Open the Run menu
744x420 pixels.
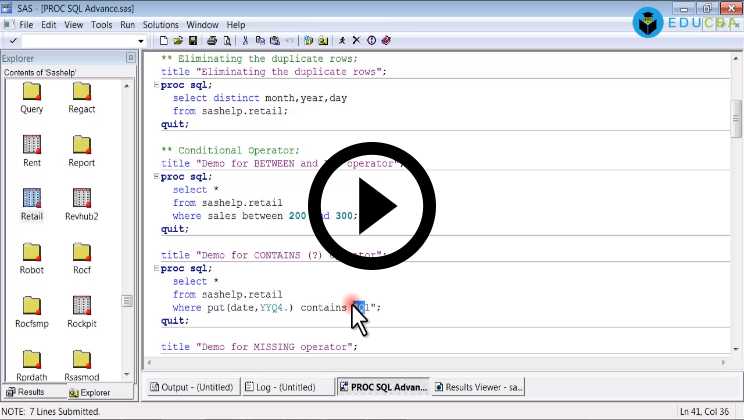[127, 24]
